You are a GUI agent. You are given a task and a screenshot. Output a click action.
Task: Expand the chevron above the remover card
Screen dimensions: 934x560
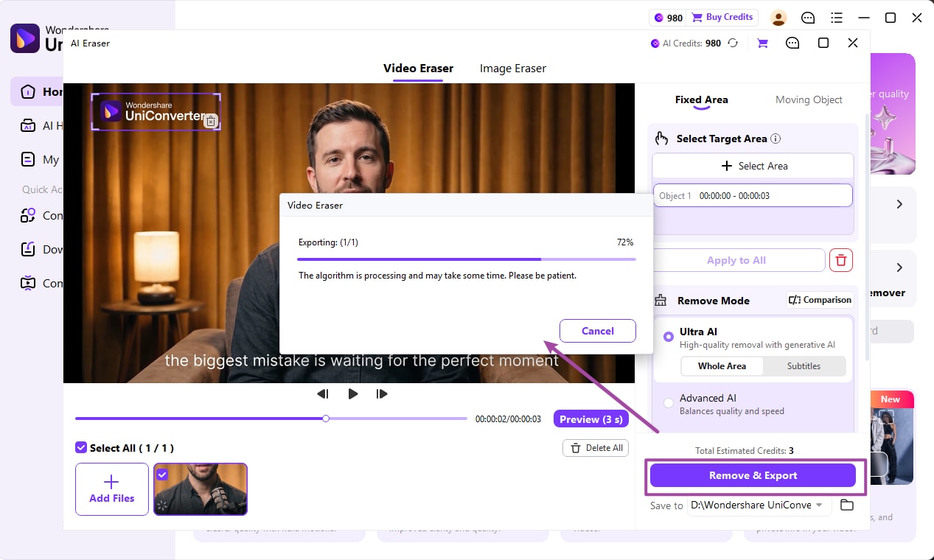tap(899, 267)
